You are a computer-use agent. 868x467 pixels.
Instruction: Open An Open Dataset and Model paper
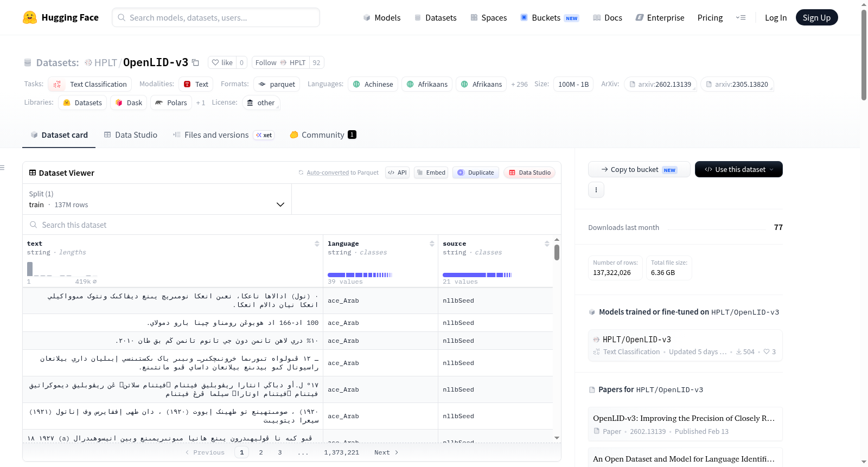685,459
